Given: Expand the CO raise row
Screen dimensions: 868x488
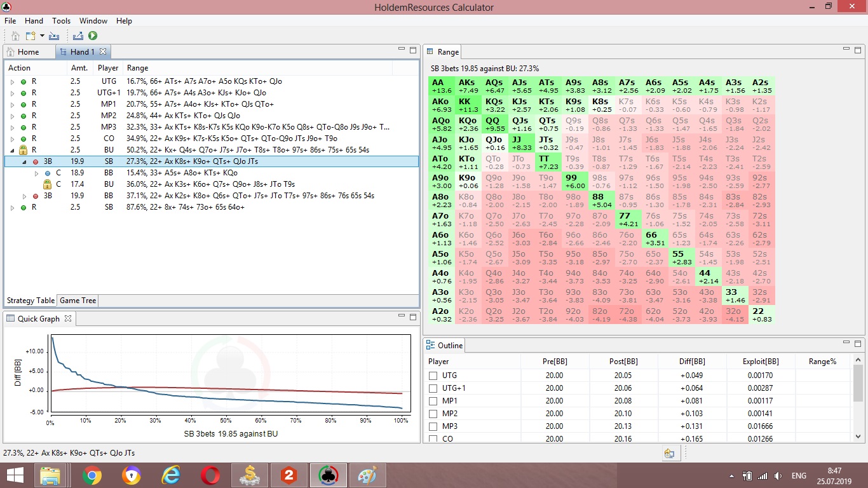Looking at the screenshot, I should pyautogui.click(x=12, y=139).
